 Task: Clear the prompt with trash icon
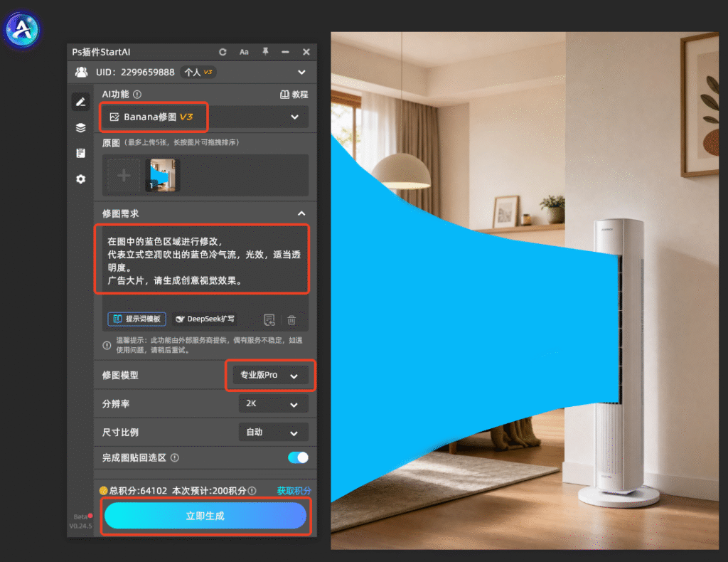pyautogui.click(x=291, y=319)
